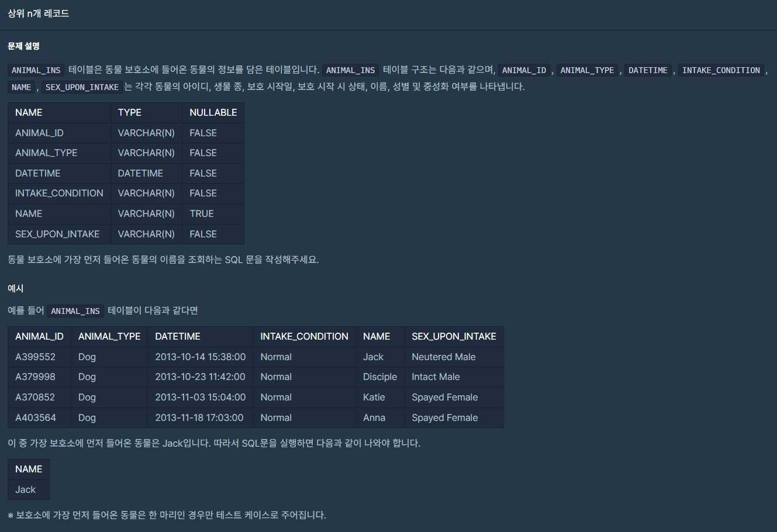Select the Neutered Male cell
Screen dimensions: 777x532
click(443, 357)
